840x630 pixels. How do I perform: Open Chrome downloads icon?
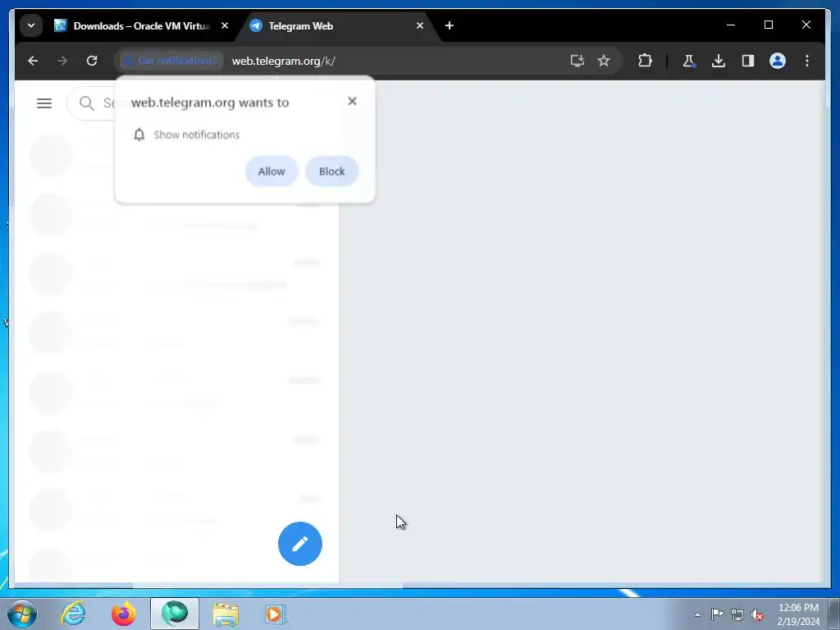point(719,61)
